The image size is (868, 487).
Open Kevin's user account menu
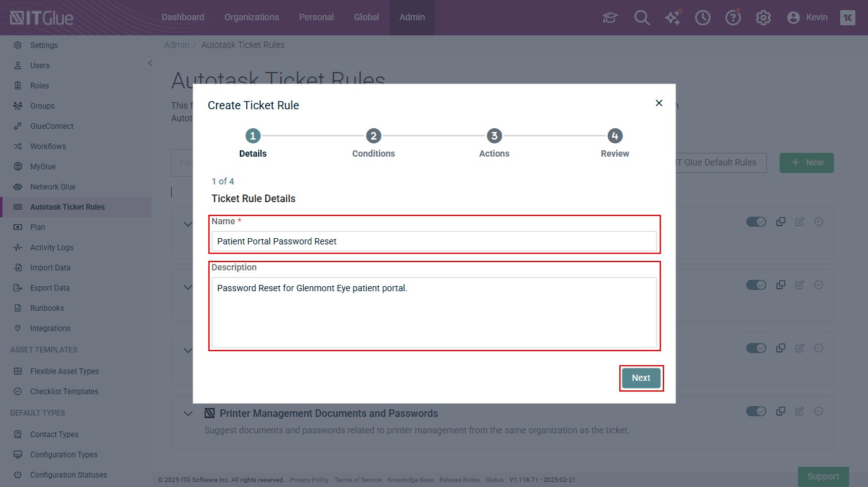point(807,18)
